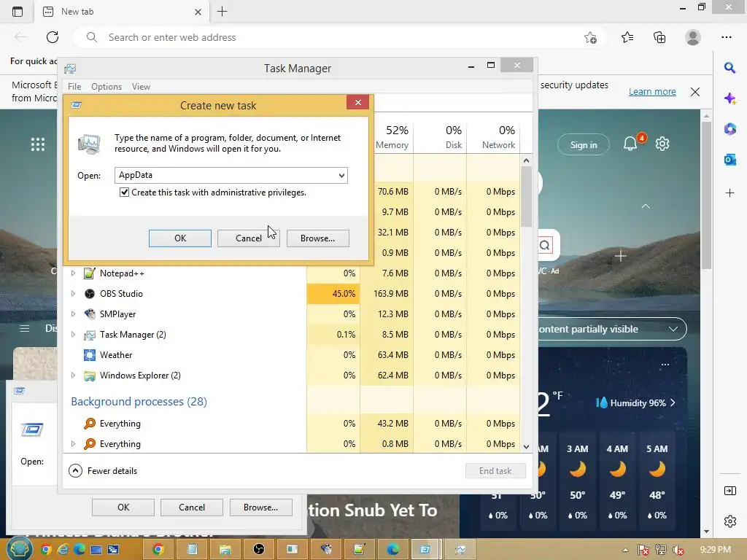Click Learn more link in Edge banner
Image resolution: width=747 pixels, height=560 pixels.
(652, 91)
